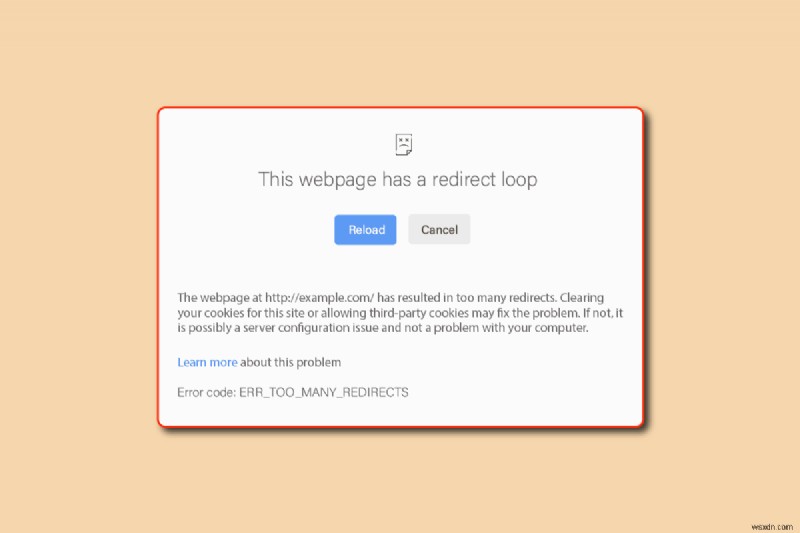Click the word 'Clearing' in the message

582,298
